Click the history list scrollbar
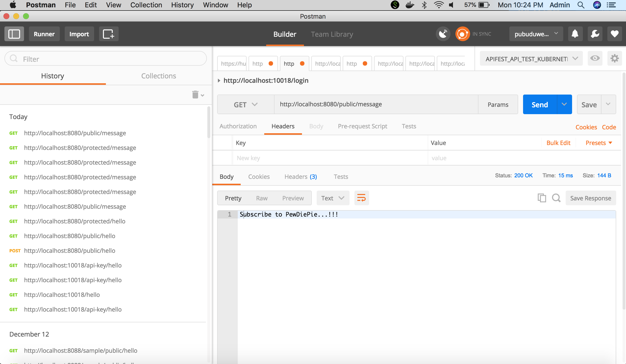 (209, 122)
